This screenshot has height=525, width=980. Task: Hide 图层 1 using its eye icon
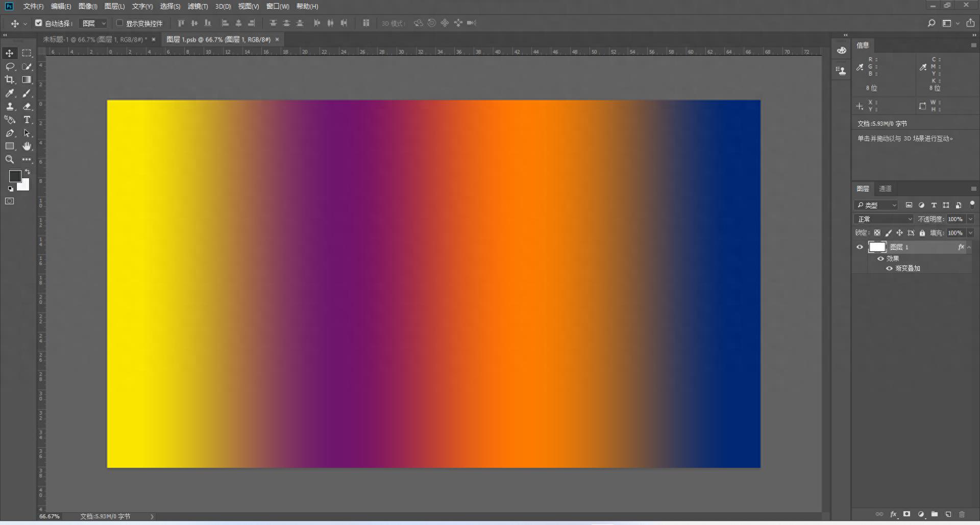tap(860, 247)
